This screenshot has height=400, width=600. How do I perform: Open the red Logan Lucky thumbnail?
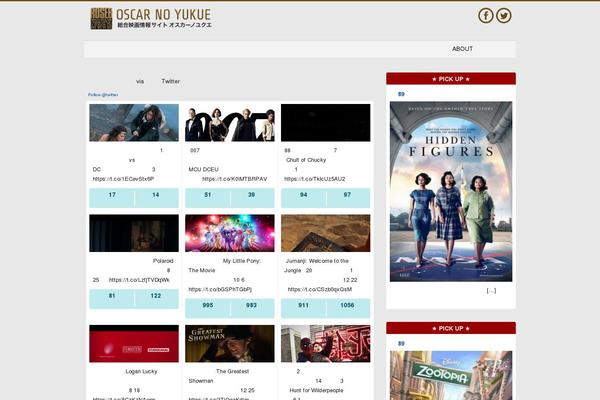click(134, 344)
